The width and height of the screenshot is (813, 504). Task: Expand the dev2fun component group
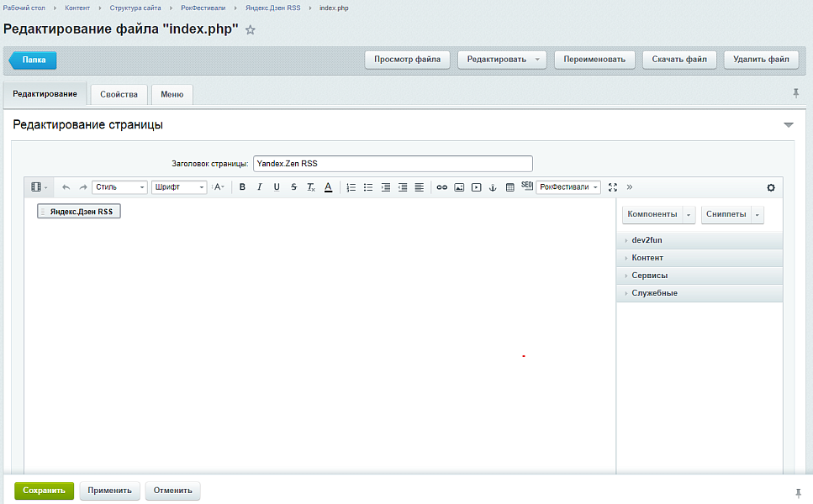click(647, 240)
